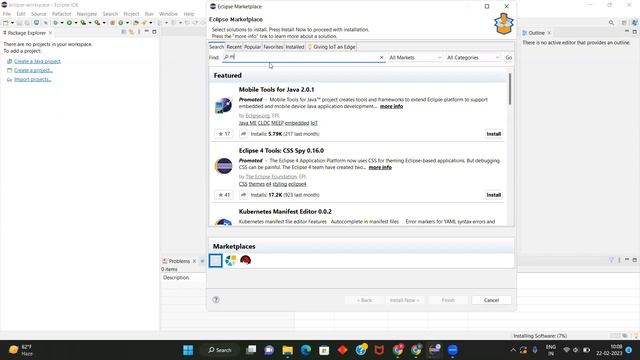Click the Find search text field
Image resolution: width=640 pixels, height=360 pixels.
304,58
